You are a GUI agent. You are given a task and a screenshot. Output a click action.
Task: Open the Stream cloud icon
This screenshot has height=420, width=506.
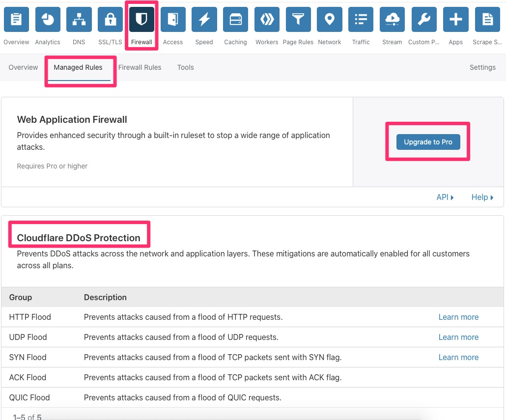point(392,19)
